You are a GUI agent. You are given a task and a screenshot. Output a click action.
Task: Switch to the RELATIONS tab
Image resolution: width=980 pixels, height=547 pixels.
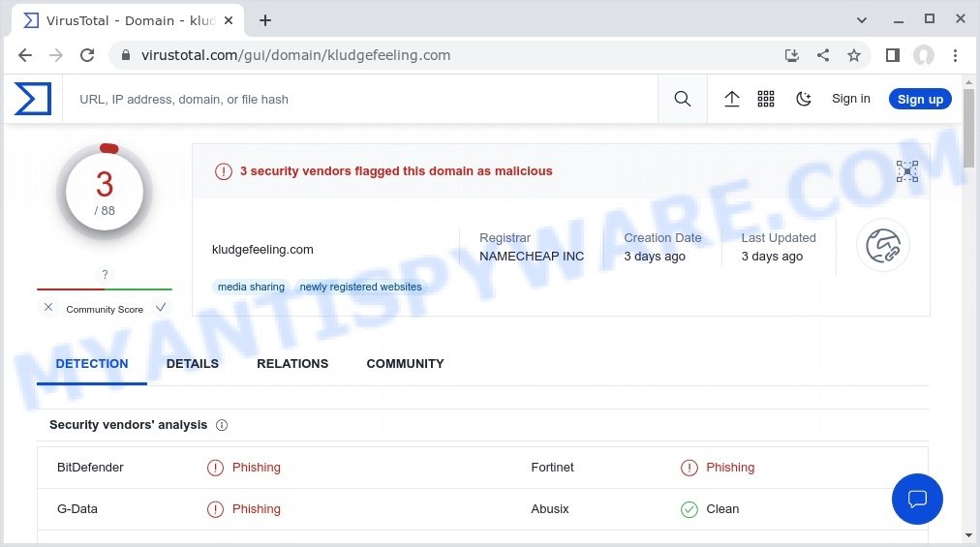(x=292, y=364)
